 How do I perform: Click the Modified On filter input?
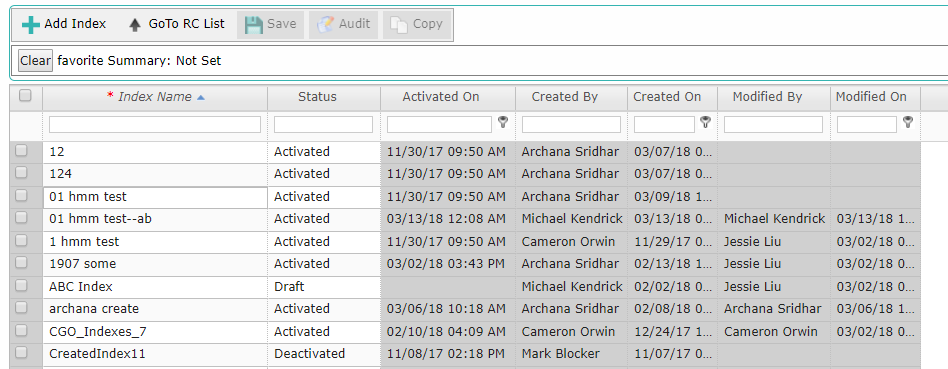(x=867, y=125)
